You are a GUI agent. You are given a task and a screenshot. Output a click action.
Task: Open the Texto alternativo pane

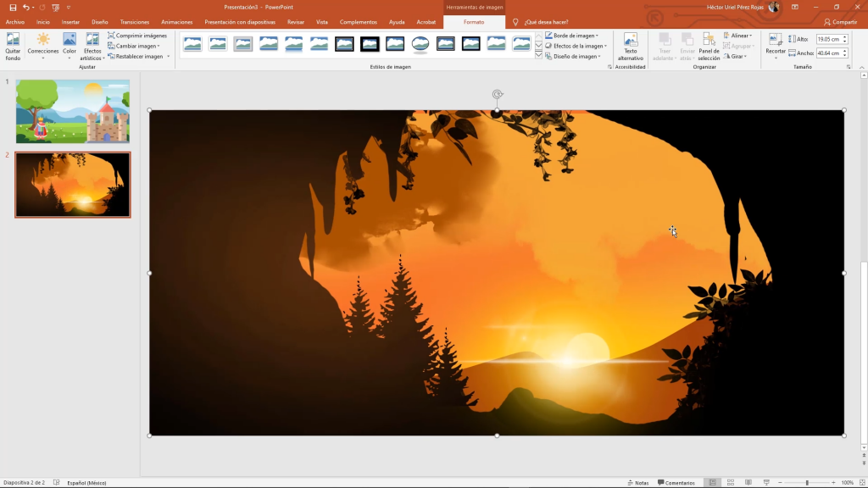click(x=630, y=46)
